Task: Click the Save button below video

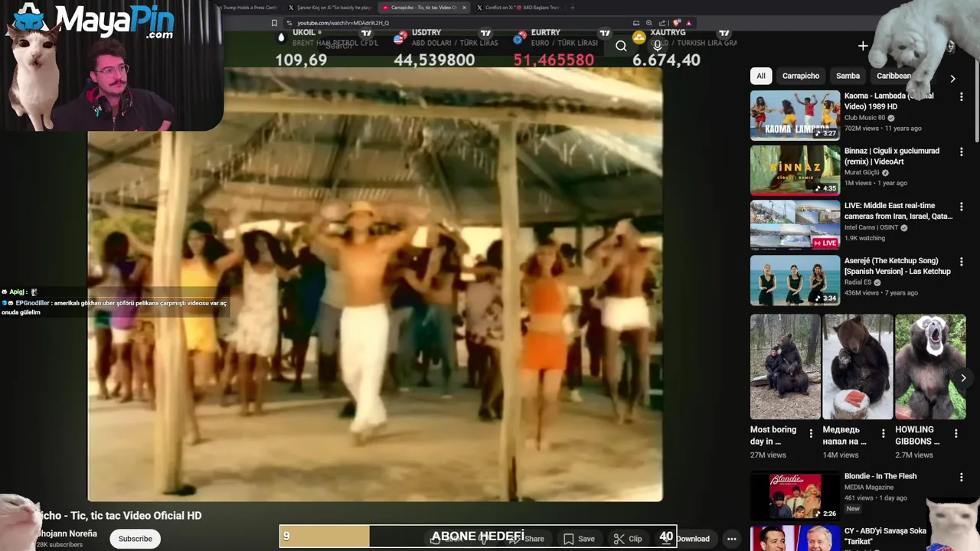Action: coord(580,539)
